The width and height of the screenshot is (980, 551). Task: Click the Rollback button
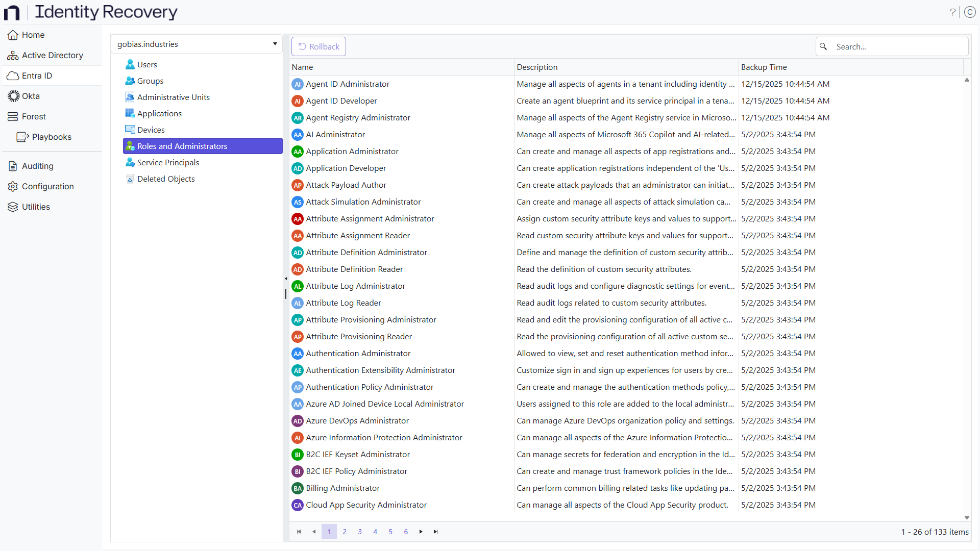pos(318,46)
